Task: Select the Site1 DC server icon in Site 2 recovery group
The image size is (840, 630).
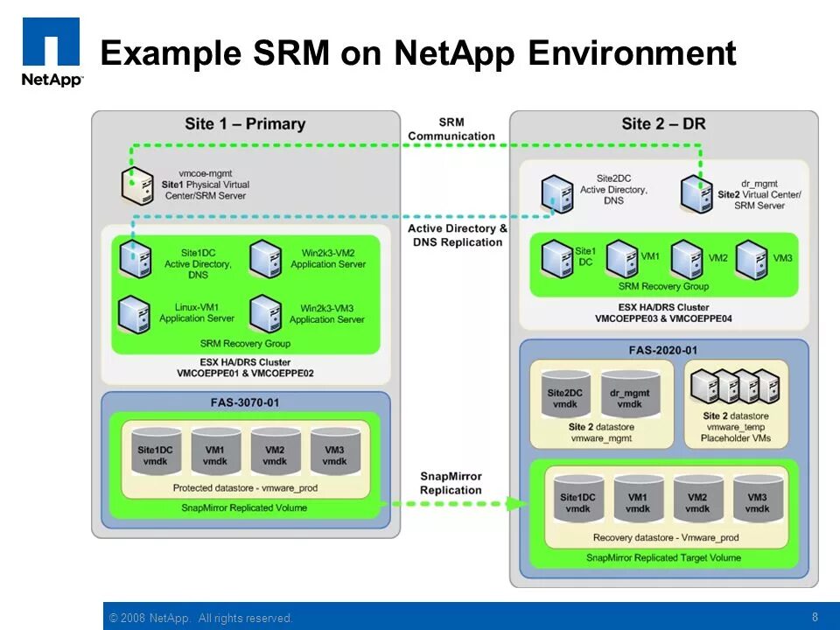Action: 557,259
